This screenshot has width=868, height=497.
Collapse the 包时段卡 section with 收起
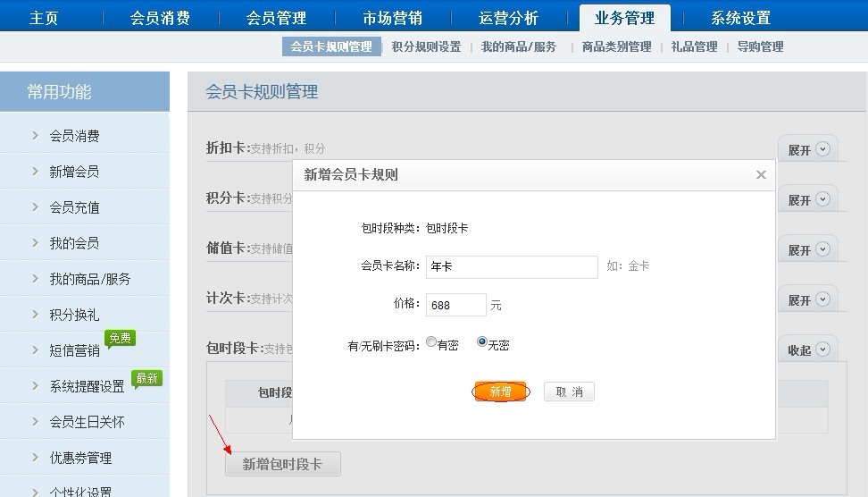click(x=807, y=350)
